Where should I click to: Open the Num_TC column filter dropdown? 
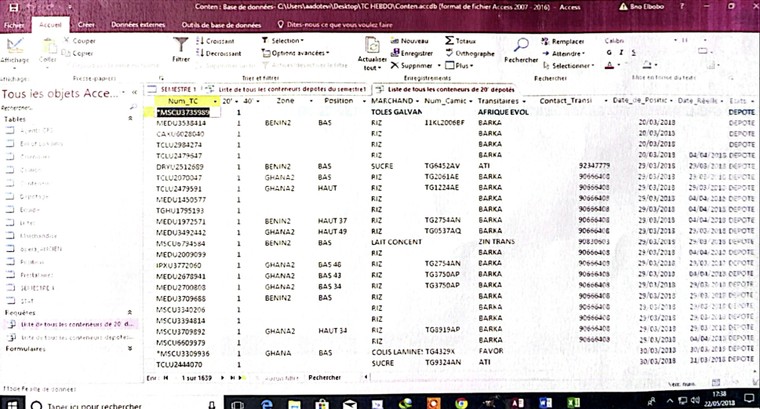(215, 102)
